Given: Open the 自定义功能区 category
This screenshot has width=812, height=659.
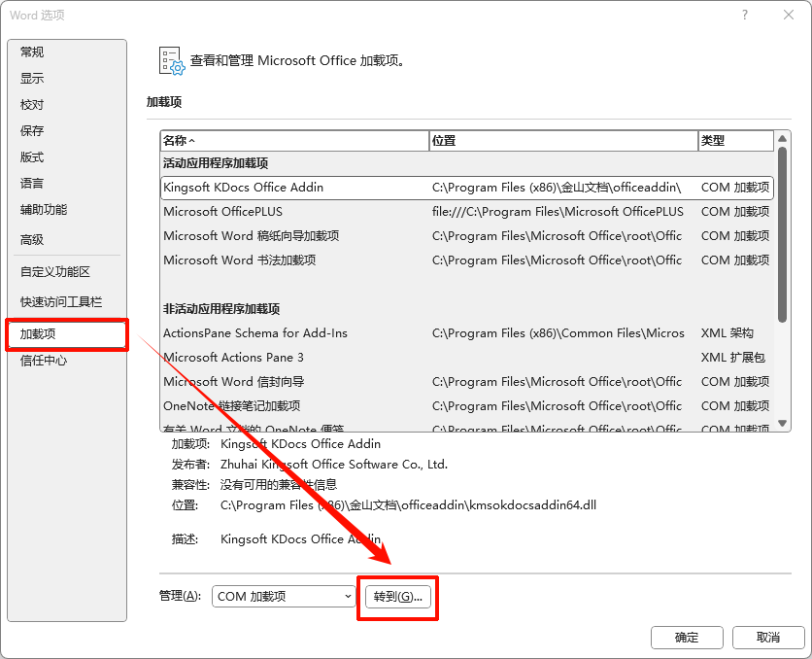Looking at the screenshot, I should pos(55,272).
